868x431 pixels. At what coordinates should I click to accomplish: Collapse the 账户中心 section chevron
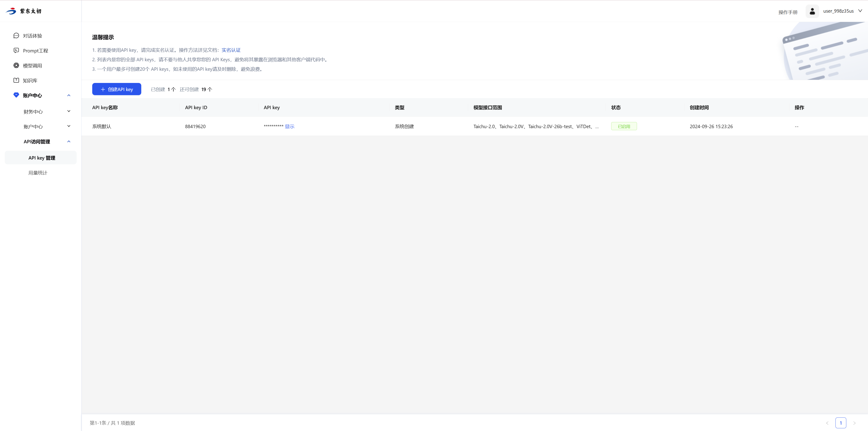coord(69,95)
